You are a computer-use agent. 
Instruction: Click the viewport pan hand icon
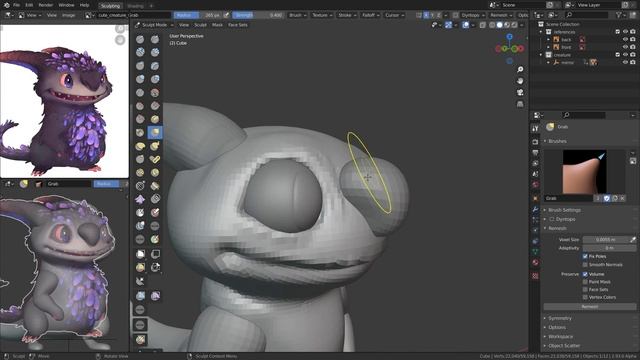[520, 81]
